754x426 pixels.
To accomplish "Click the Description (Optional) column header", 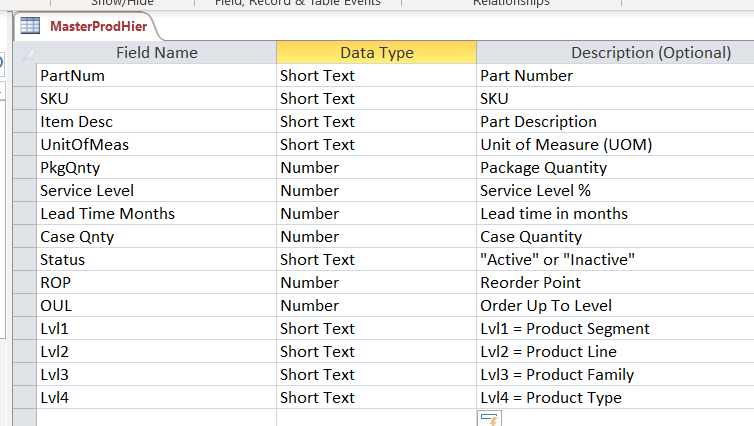I will click(x=616, y=52).
